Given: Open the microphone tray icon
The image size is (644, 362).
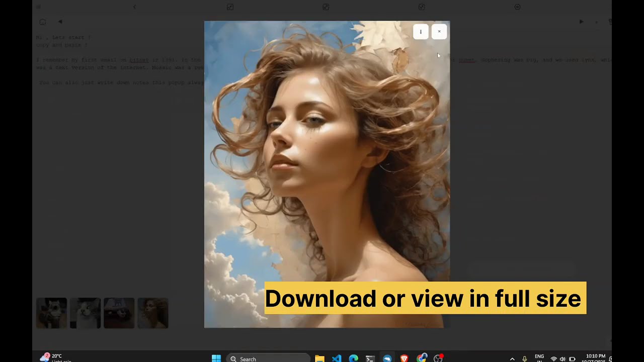Looking at the screenshot, I should point(525,359).
